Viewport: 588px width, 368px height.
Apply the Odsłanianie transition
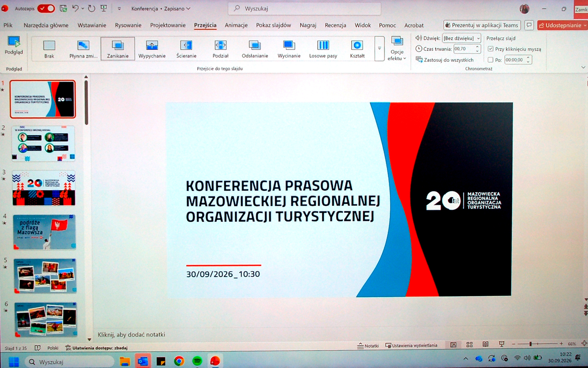pyautogui.click(x=255, y=49)
